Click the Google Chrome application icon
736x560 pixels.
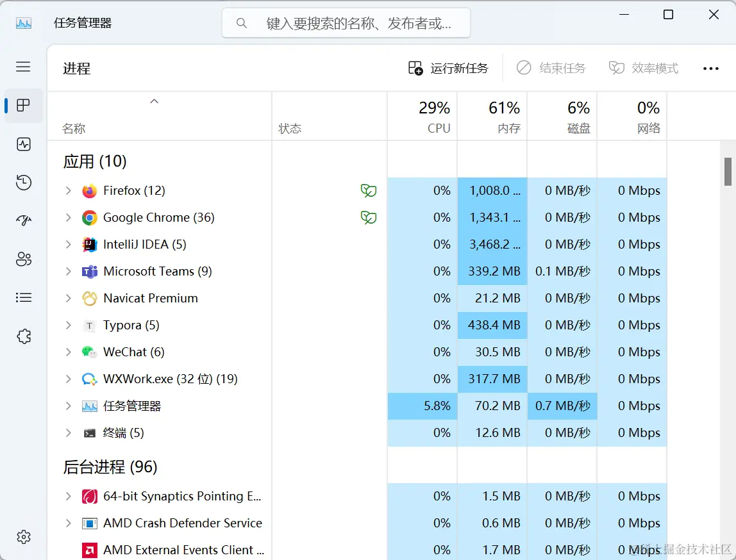[89, 218]
